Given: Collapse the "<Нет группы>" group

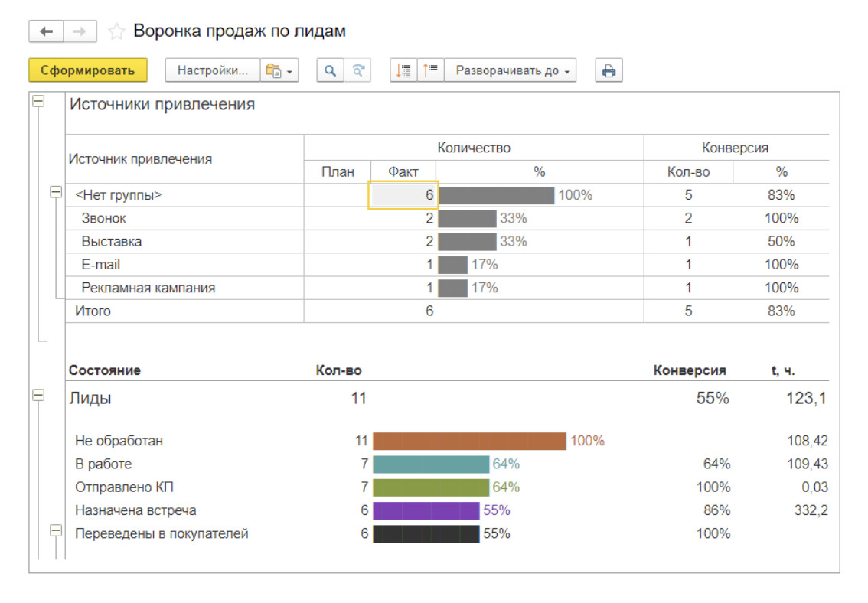Looking at the screenshot, I should pyautogui.click(x=56, y=192).
